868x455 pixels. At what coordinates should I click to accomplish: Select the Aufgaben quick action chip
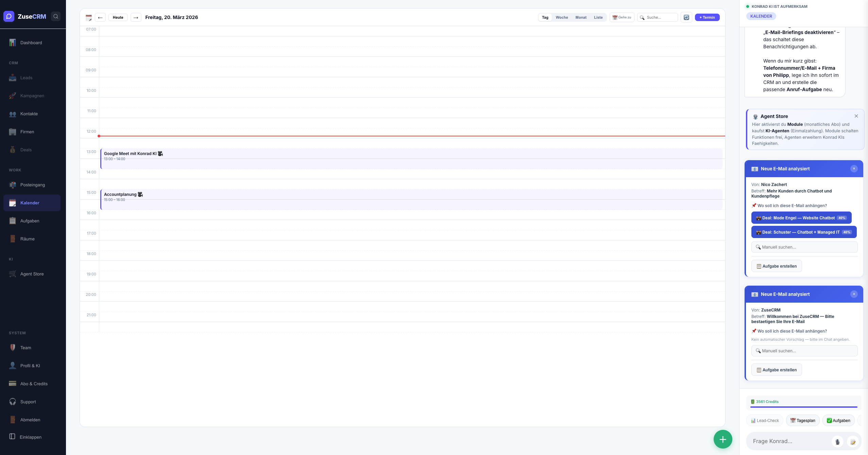pyautogui.click(x=838, y=420)
